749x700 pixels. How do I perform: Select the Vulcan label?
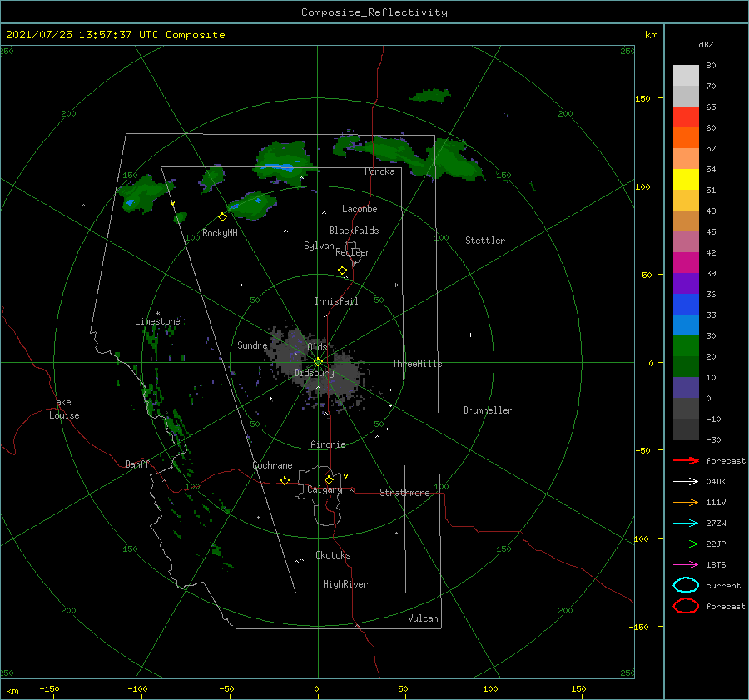tap(423, 618)
